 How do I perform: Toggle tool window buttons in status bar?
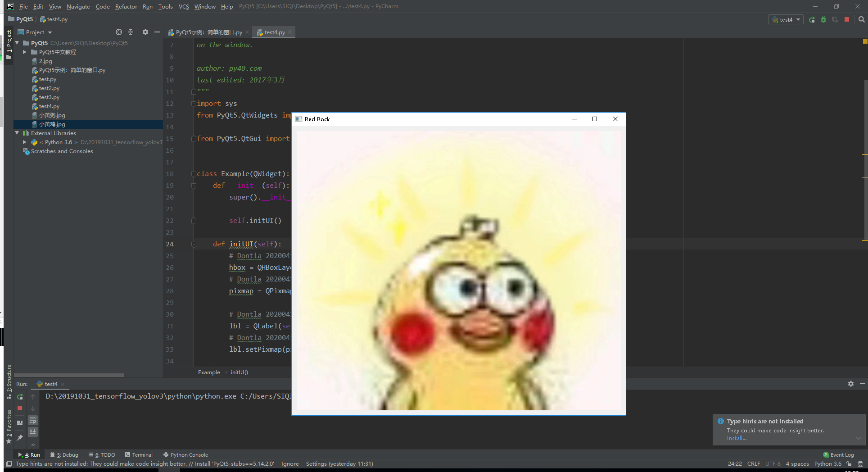(x=9, y=464)
